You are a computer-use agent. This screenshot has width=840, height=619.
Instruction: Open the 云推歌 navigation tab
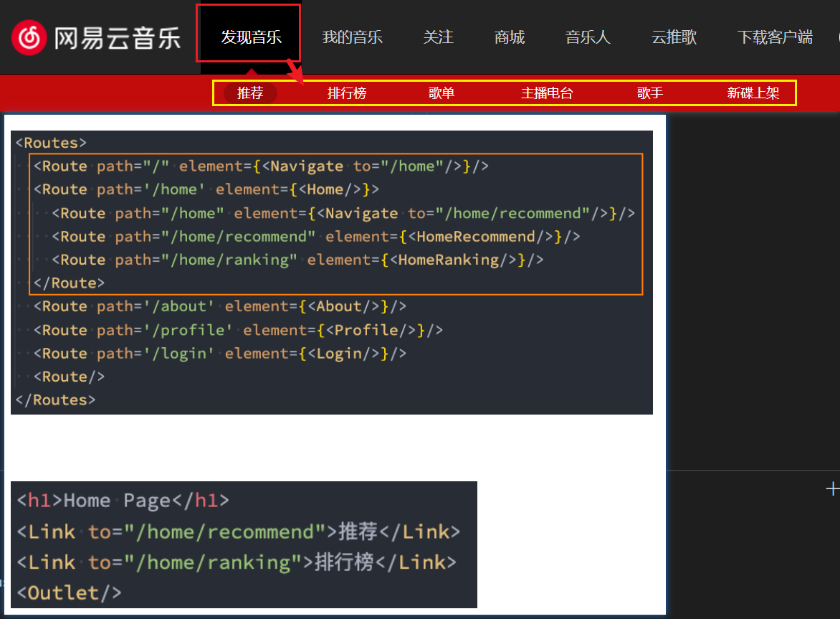[674, 37]
